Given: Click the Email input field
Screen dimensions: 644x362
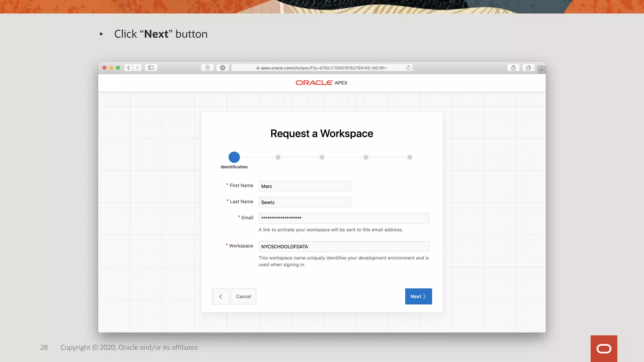Looking at the screenshot, I should pyautogui.click(x=344, y=218).
